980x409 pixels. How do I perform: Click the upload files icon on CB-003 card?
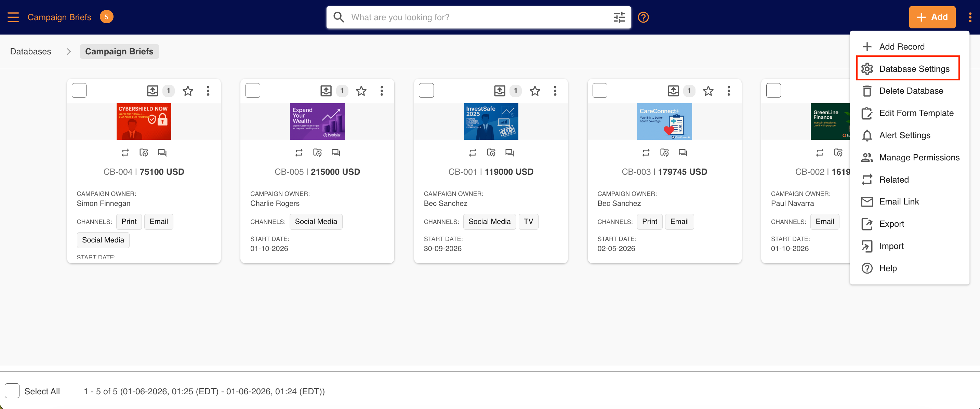[673, 91]
